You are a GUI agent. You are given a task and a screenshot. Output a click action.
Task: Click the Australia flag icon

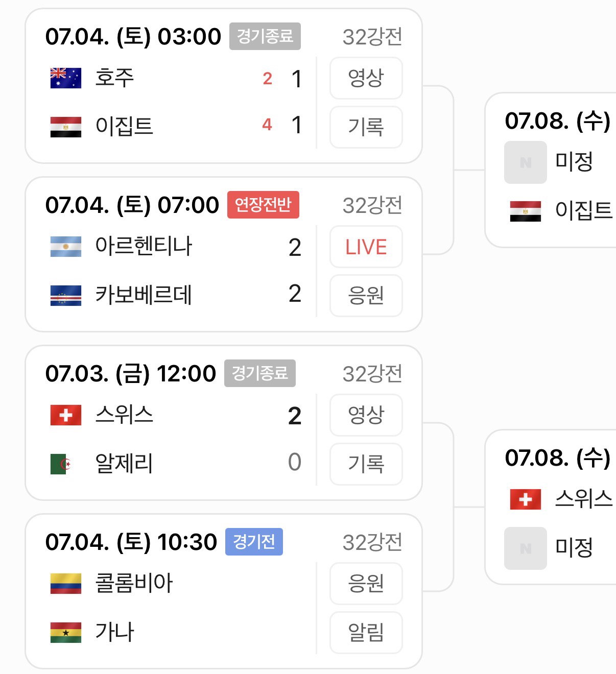tap(66, 78)
